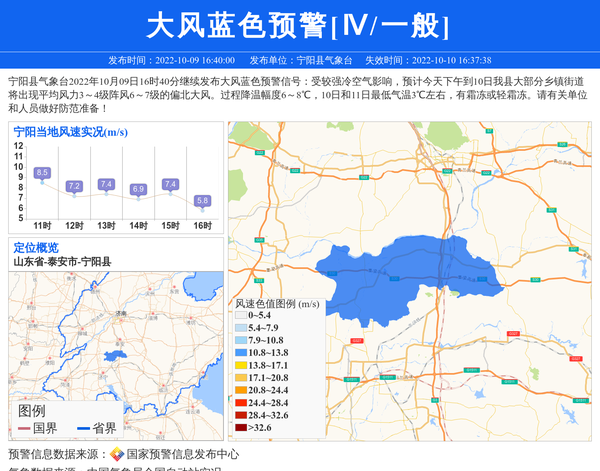
Task: Click the 国家预警信息发布中心 source text
Action: tap(182, 454)
